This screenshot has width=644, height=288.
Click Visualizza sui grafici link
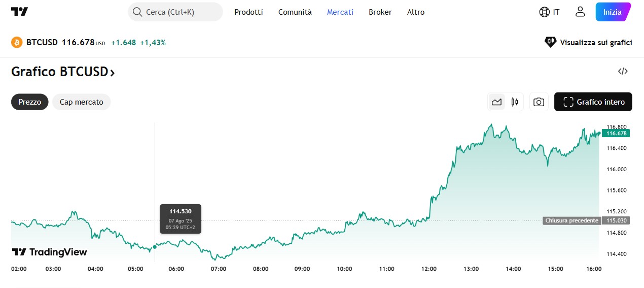(596, 42)
